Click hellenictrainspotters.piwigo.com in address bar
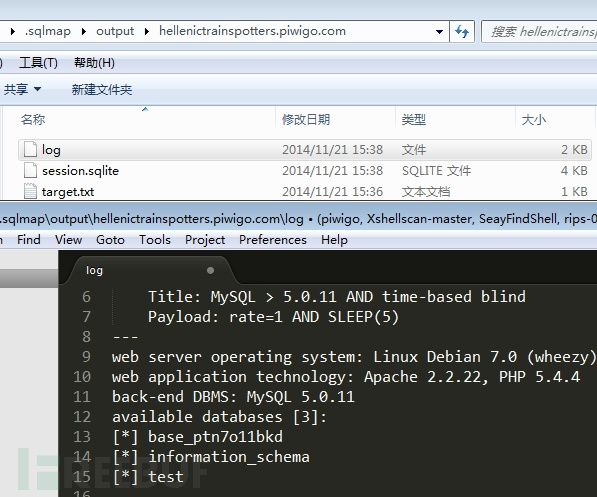 coord(252,31)
